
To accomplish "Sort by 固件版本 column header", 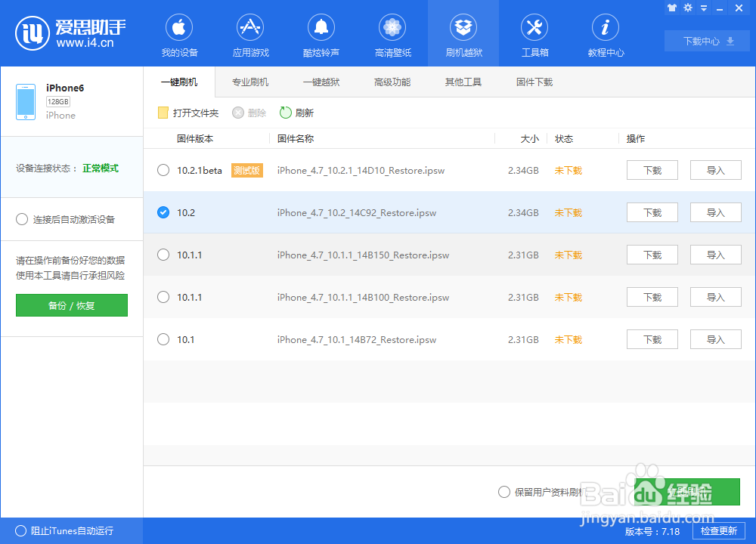I will coord(195,139).
